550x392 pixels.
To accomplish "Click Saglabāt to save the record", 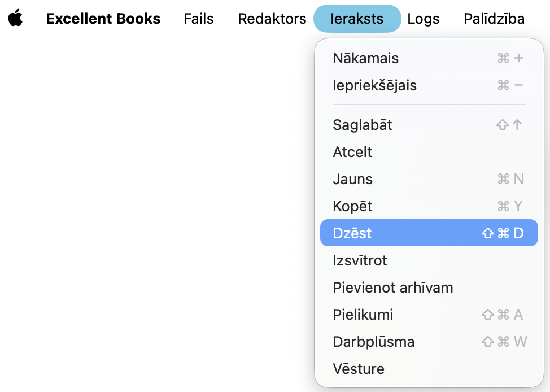I will [362, 125].
